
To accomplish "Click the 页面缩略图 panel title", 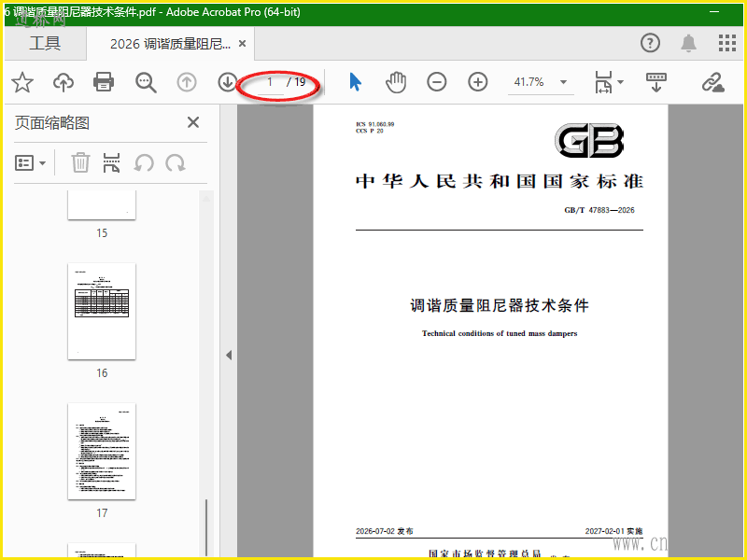I will coord(52,123).
